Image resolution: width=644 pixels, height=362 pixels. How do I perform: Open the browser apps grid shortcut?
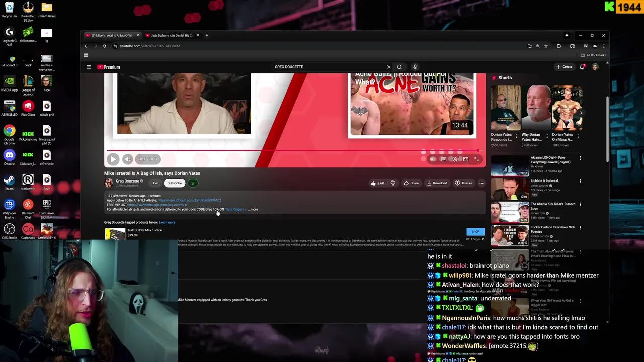pos(86,55)
